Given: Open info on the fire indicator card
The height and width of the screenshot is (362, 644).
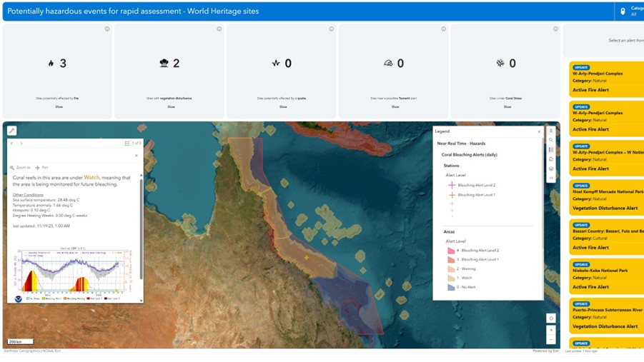Looking at the screenshot, I should [107, 29].
